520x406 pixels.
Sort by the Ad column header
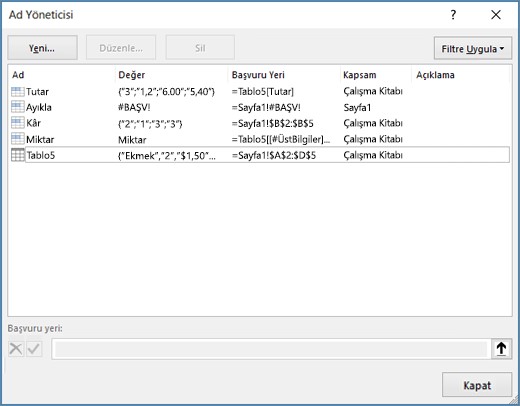[62, 75]
